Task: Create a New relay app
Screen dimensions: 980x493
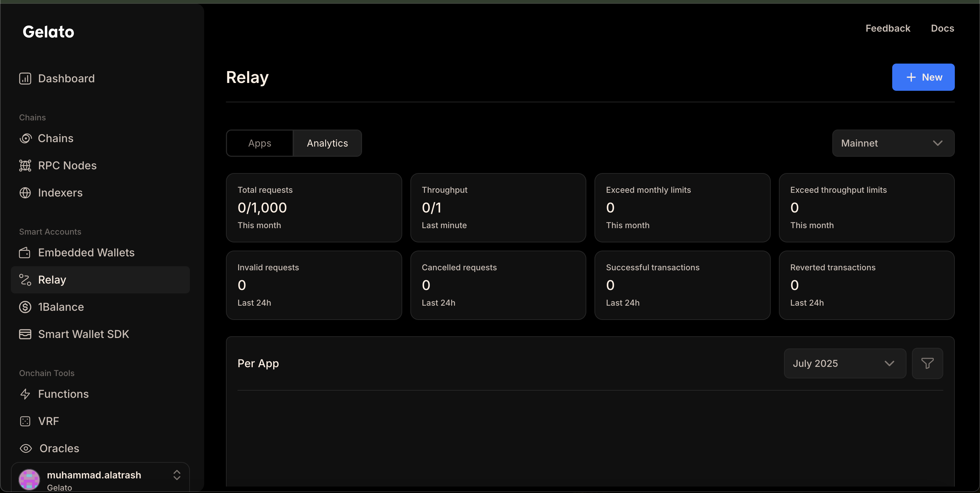Action: [x=923, y=77]
